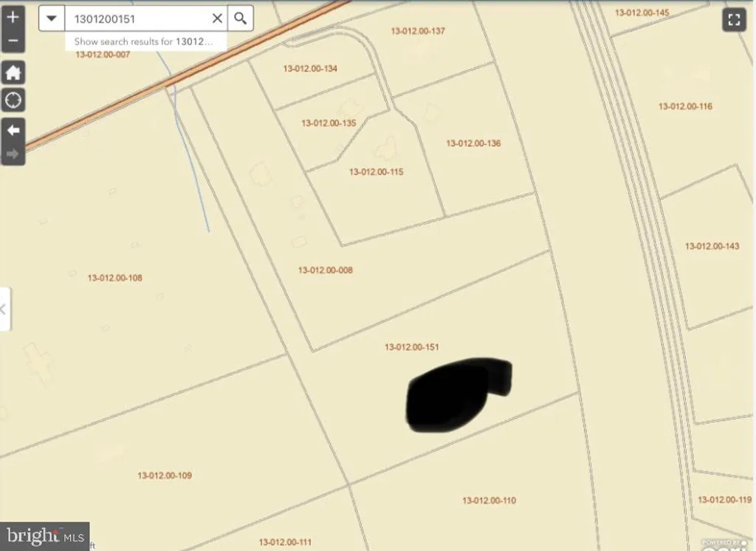Run the search with the magnifier icon
This screenshot has height=551, width=756.
240,18
